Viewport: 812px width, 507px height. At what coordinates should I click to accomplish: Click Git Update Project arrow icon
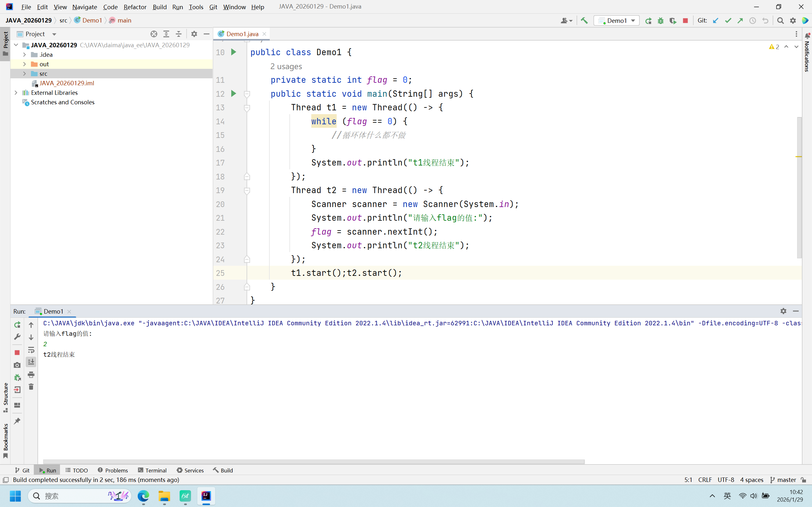[x=715, y=21]
